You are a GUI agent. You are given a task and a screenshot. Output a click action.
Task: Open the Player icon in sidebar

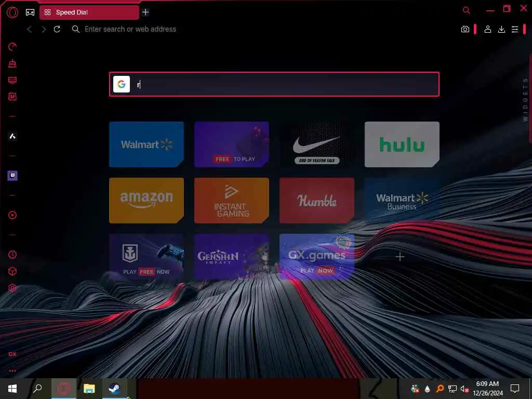[12, 215]
